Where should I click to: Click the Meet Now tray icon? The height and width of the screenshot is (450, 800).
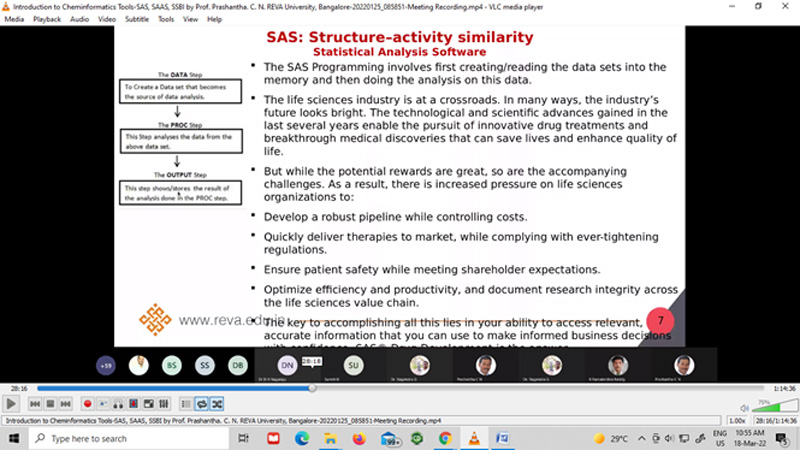pos(656,438)
